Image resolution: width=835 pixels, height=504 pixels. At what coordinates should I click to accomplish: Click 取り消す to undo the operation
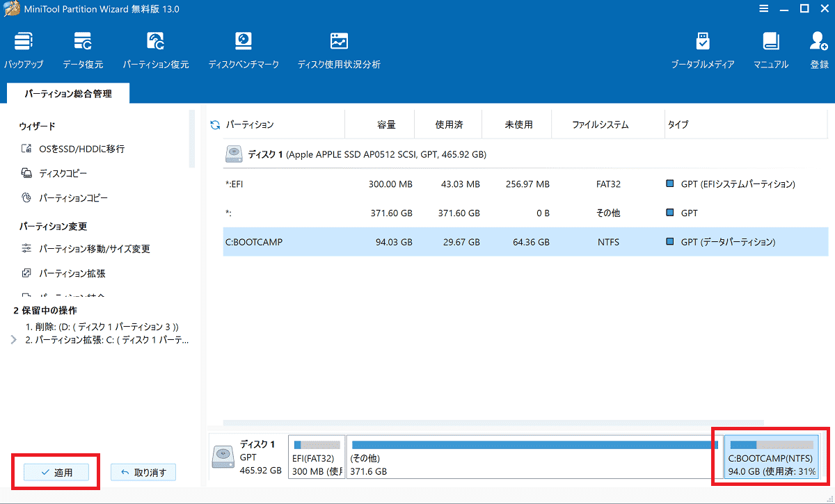[x=143, y=472]
